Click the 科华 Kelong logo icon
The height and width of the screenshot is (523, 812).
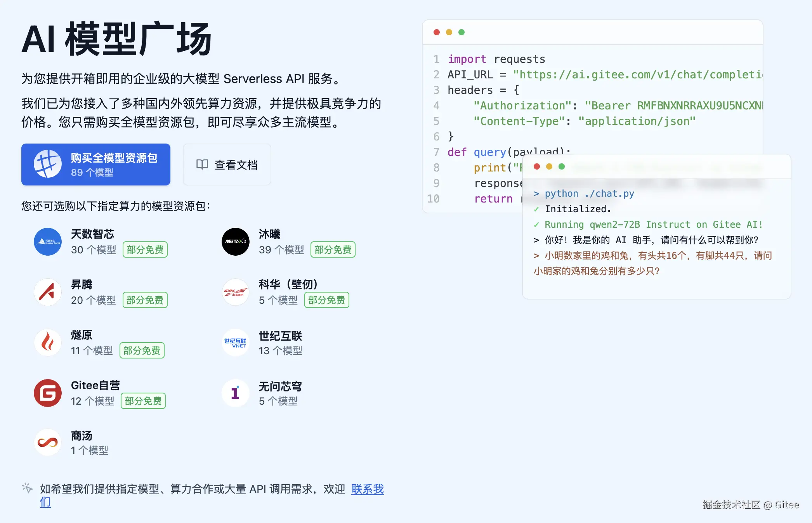click(x=235, y=292)
